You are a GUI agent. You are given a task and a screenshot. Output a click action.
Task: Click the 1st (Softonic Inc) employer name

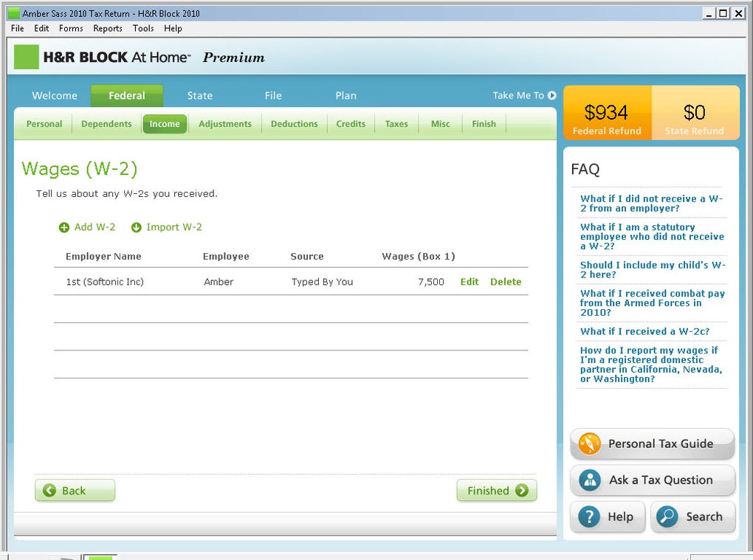point(105,282)
